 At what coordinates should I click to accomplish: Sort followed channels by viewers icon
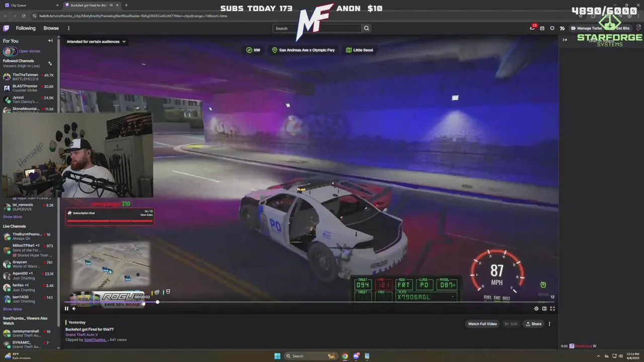click(50, 63)
